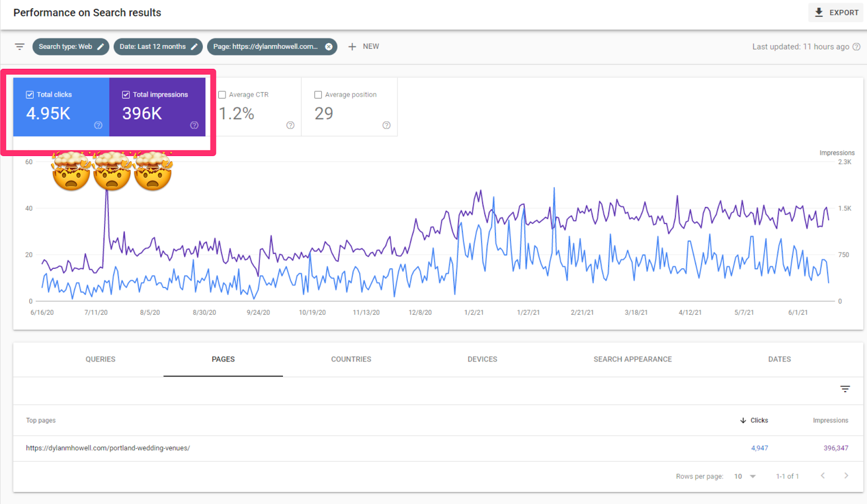Image resolution: width=867 pixels, height=504 pixels.
Task: Add a new filter with plus NEW
Action: click(364, 47)
